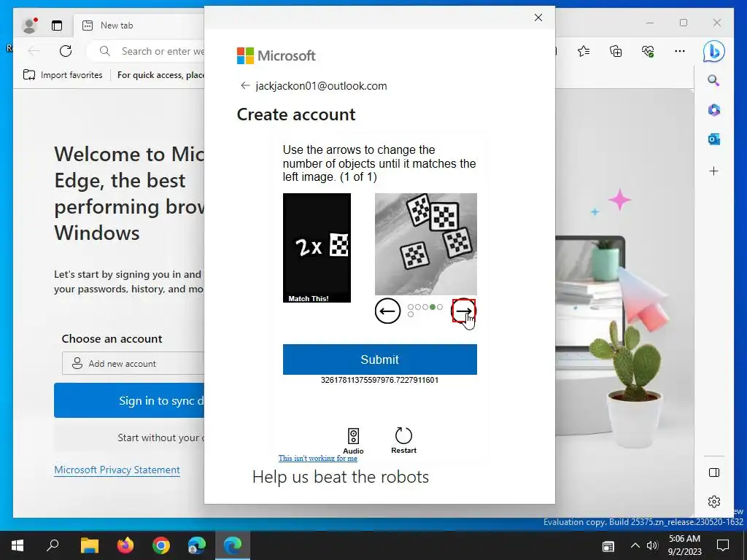This screenshot has width=747, height=560.
Task: Open the Edge Favorites star icon
Action: 584,51
